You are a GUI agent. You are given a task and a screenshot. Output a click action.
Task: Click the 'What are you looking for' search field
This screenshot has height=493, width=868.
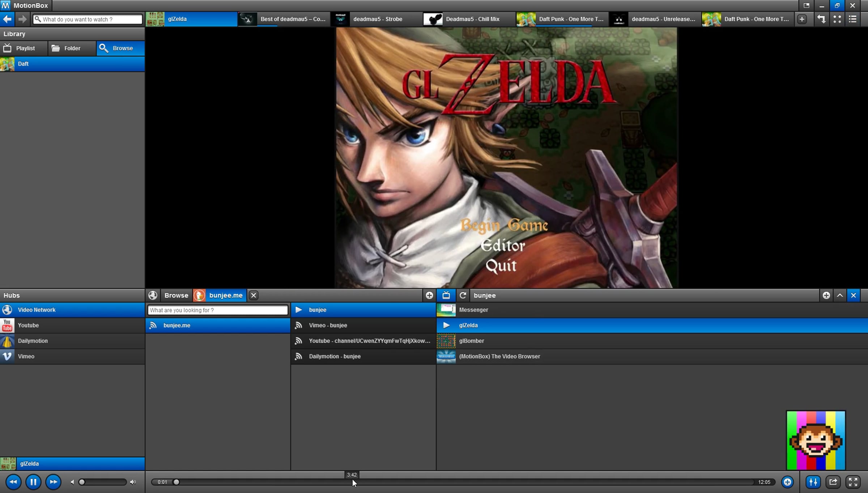click(x=217, y=310)
